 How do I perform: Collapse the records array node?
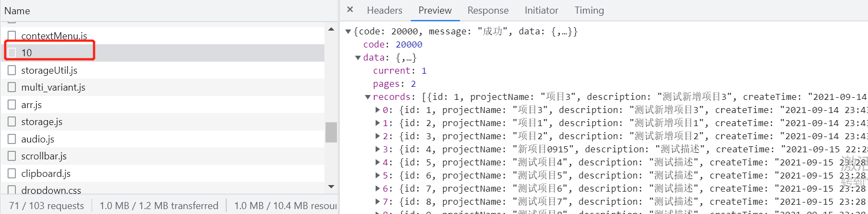click(x=367, y=97)
